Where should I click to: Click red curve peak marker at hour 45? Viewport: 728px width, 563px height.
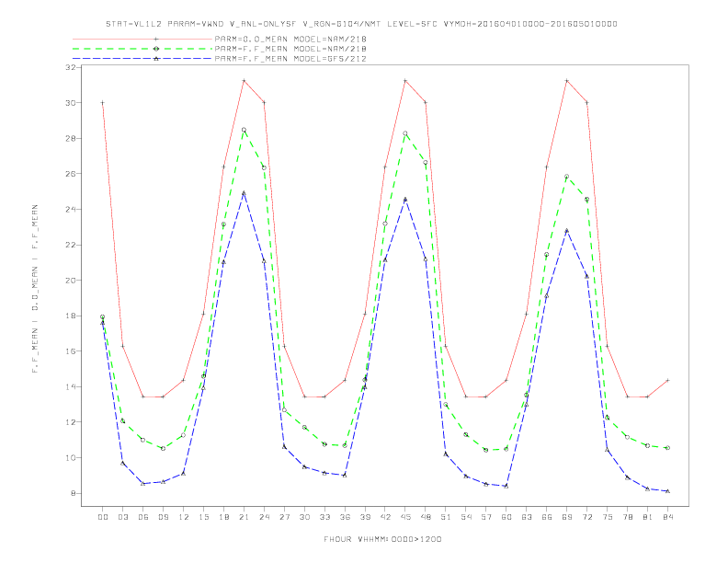click(405, 81)
